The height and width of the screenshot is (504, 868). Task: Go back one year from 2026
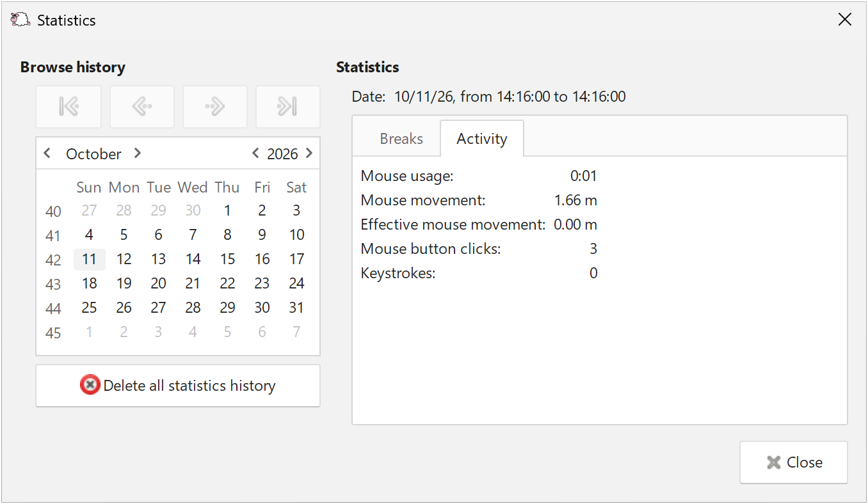255,154
